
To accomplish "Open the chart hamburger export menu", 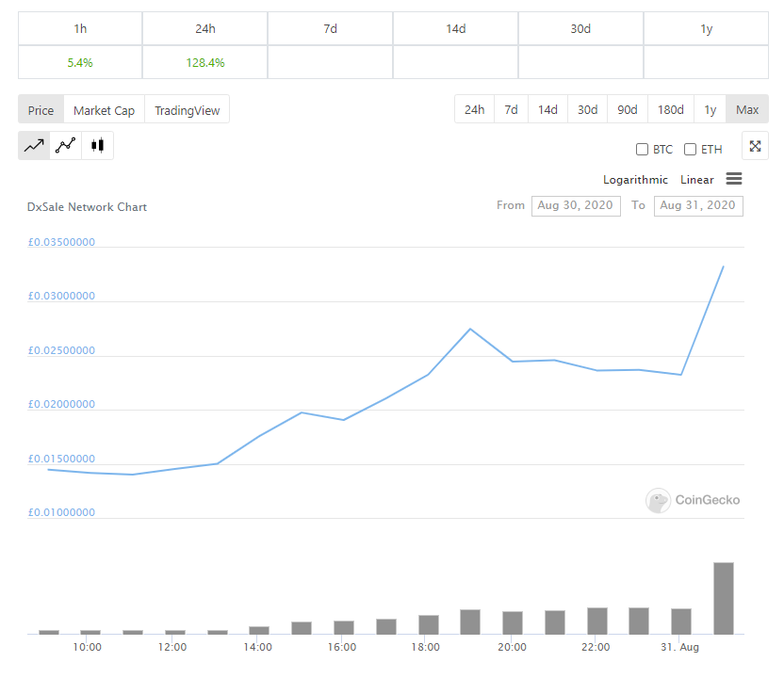I will point(734,179).
